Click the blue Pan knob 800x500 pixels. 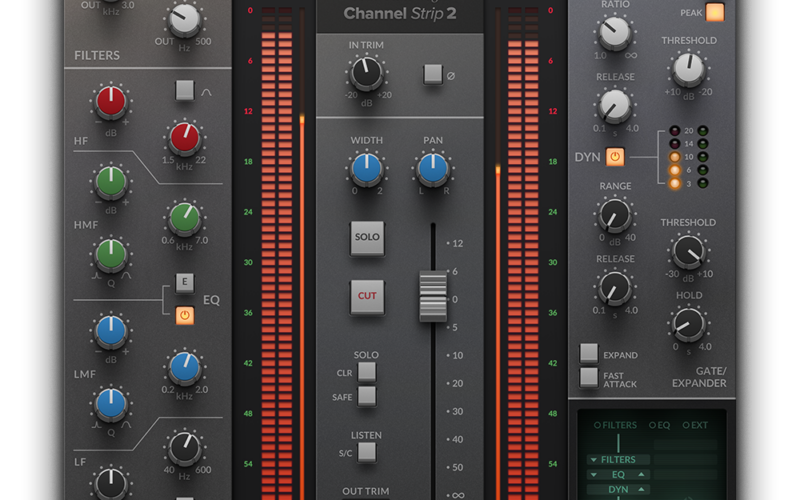click(432, 169)
